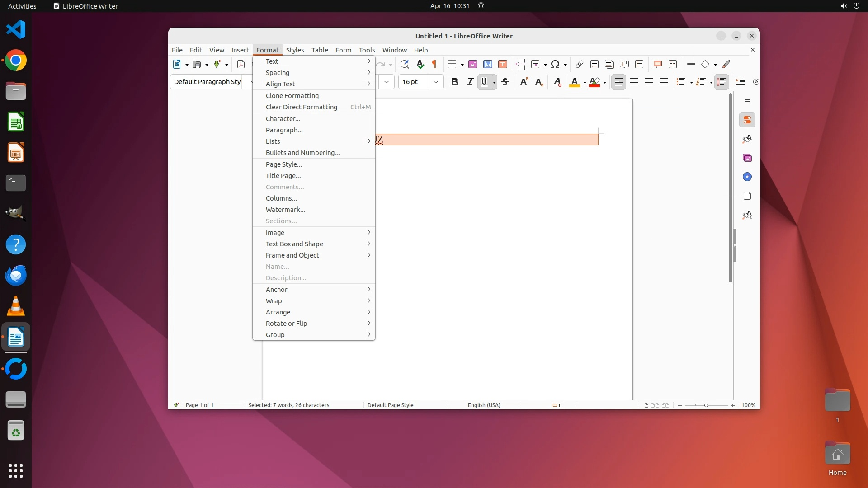Click the Strikethrough icon
This screenshot has height=488, width=868.
click(505, 82)
